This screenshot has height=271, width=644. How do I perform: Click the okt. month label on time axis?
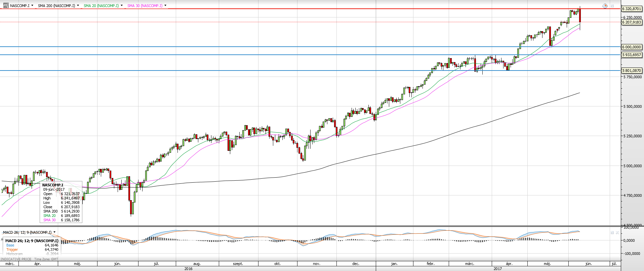277,264
